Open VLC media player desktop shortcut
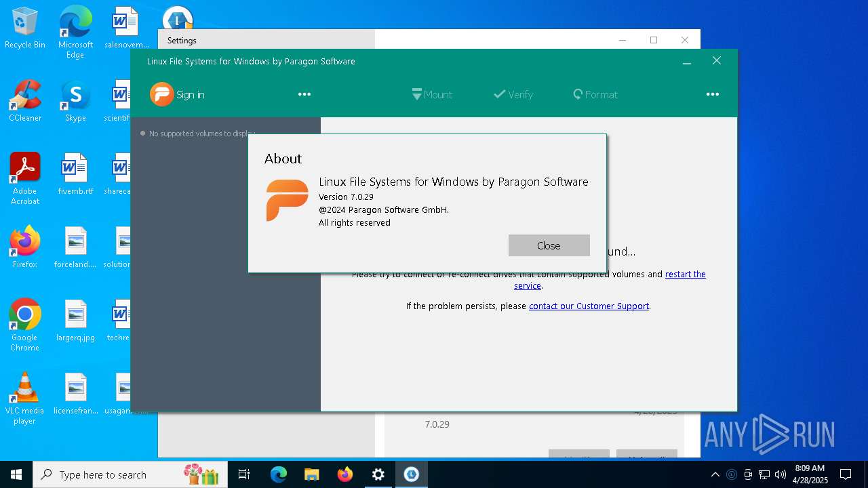868x488 pixels. pyautogui.click(x=25, y=399)
